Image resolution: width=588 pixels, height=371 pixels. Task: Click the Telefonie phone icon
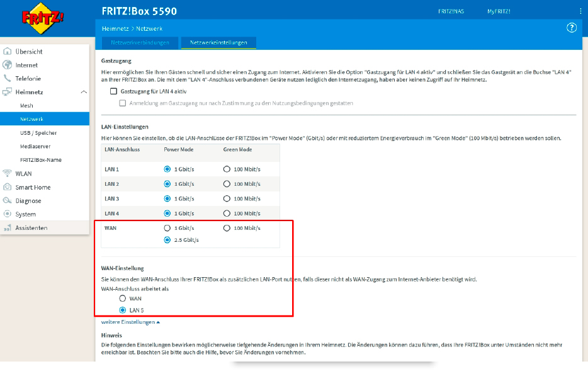[7, 78]
